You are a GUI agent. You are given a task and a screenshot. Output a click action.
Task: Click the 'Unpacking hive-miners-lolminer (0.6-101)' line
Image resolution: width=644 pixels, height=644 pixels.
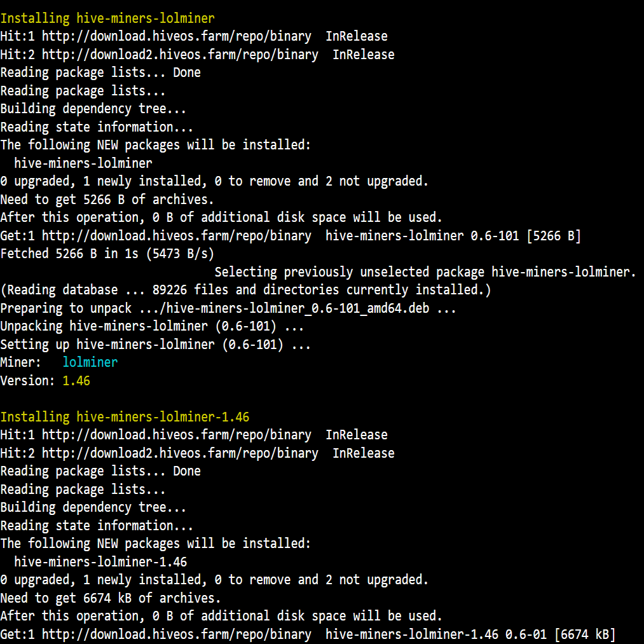(x=152, y=326)
